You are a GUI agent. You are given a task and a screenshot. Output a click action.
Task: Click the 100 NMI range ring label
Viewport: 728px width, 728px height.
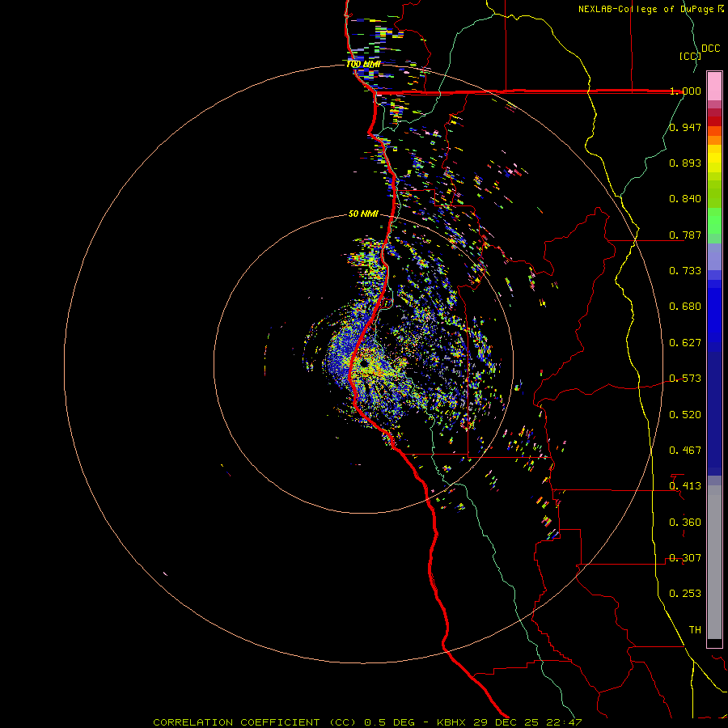363,64
